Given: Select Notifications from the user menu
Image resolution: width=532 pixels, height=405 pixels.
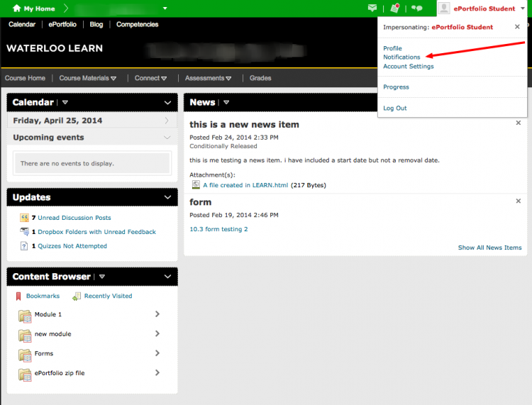Looking at the screenshot, I should (x=401, y=57).
